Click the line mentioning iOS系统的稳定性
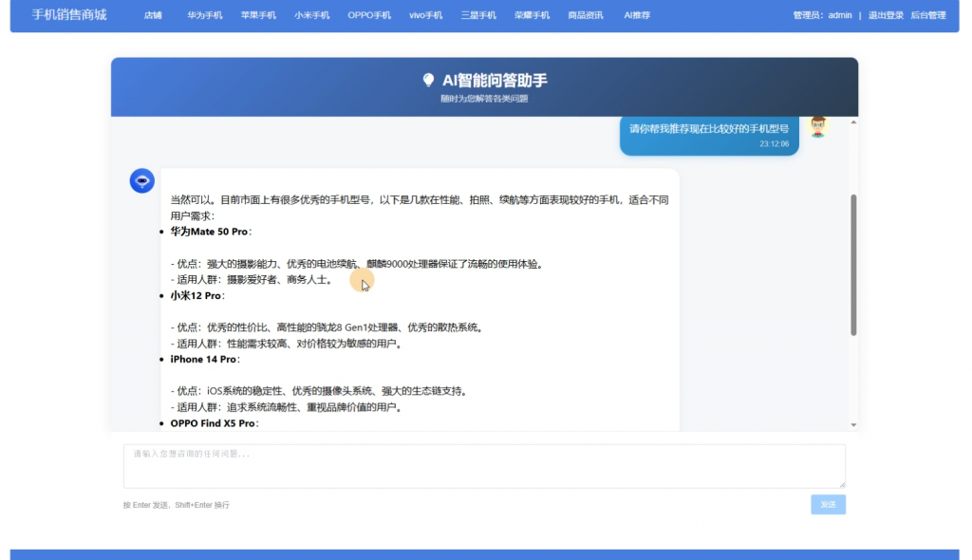 (x=319, y=391)
